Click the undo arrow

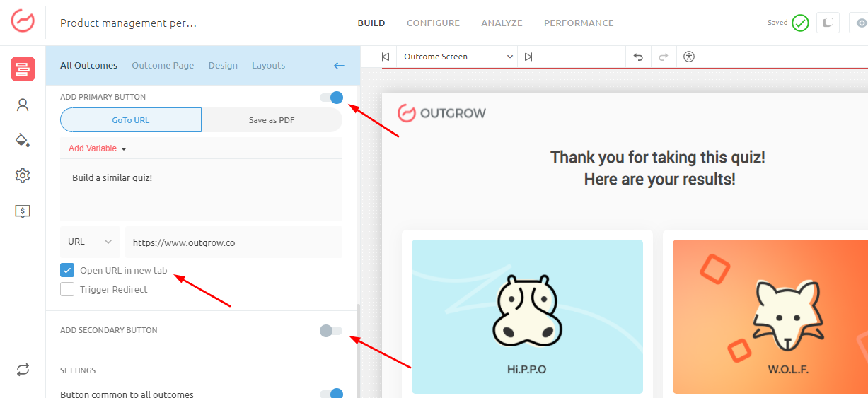pyautogui.click(x=638, y=57)
